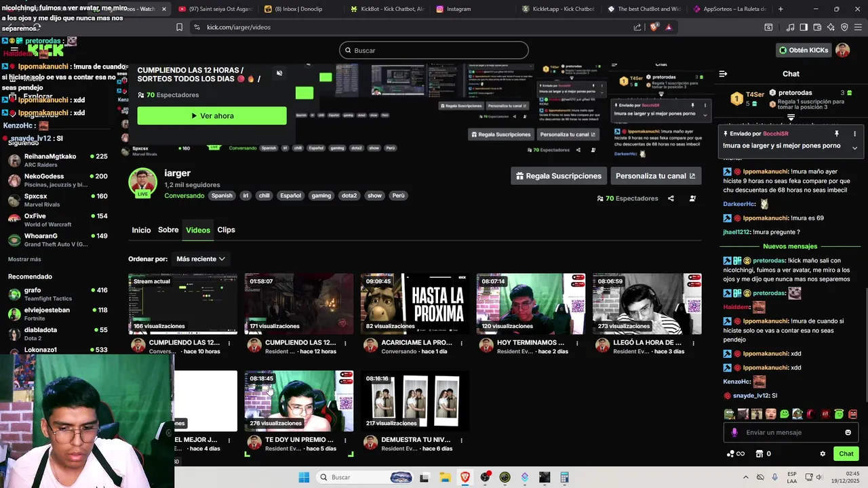This screenshot has height=488, width=868.
Task: Click the main Personaliza tu canal button
Action: click(x=656, y=176)
